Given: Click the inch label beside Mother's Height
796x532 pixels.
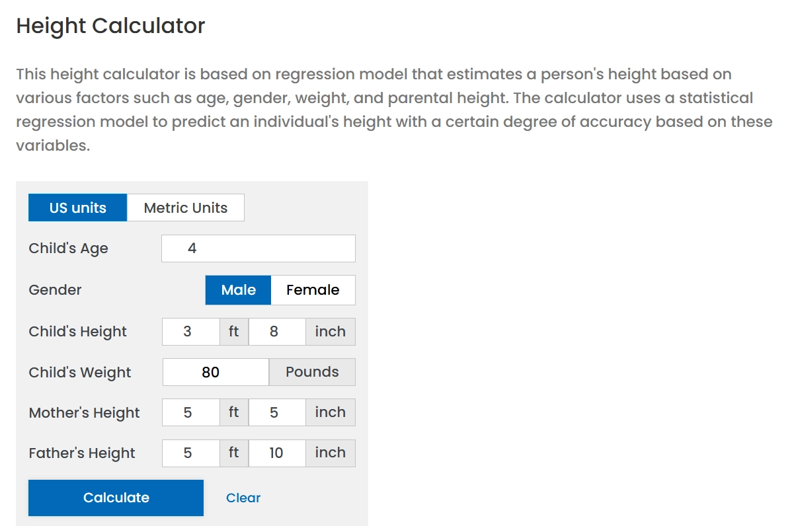Looking at the screenshot, I should pyautogui.click(x=330, y=412).
